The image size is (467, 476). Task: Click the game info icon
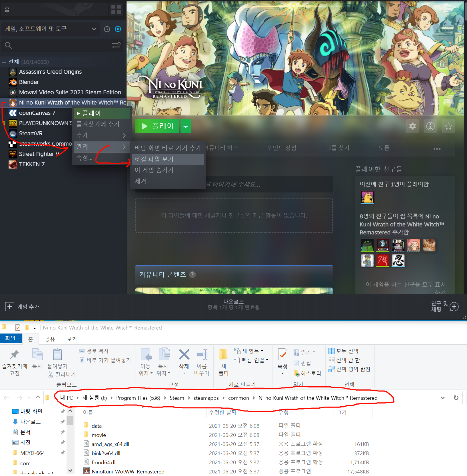(x=430, y=126)
